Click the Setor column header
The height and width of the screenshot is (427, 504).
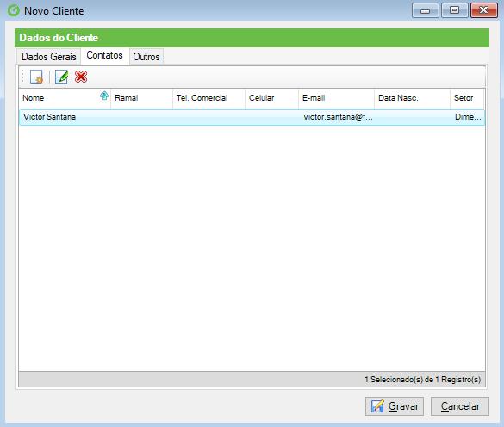[x=467, y=98]
